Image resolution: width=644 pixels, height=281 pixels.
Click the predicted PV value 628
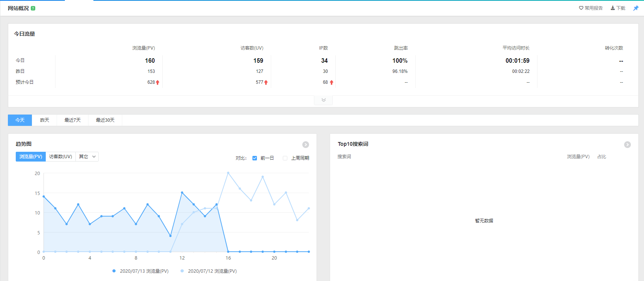pyautogui.click(x=151, y=82)
